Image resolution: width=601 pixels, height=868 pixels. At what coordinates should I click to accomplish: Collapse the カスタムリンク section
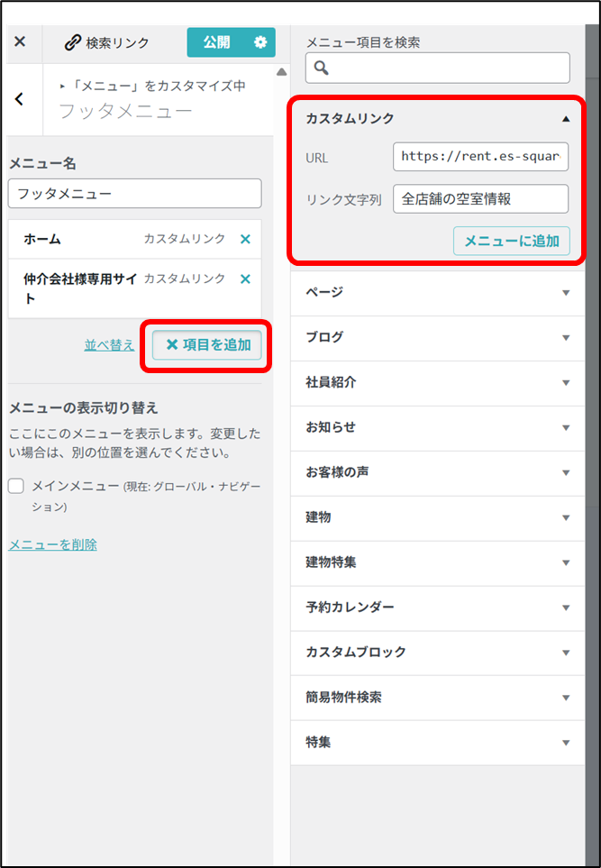(x=565, y=118)
